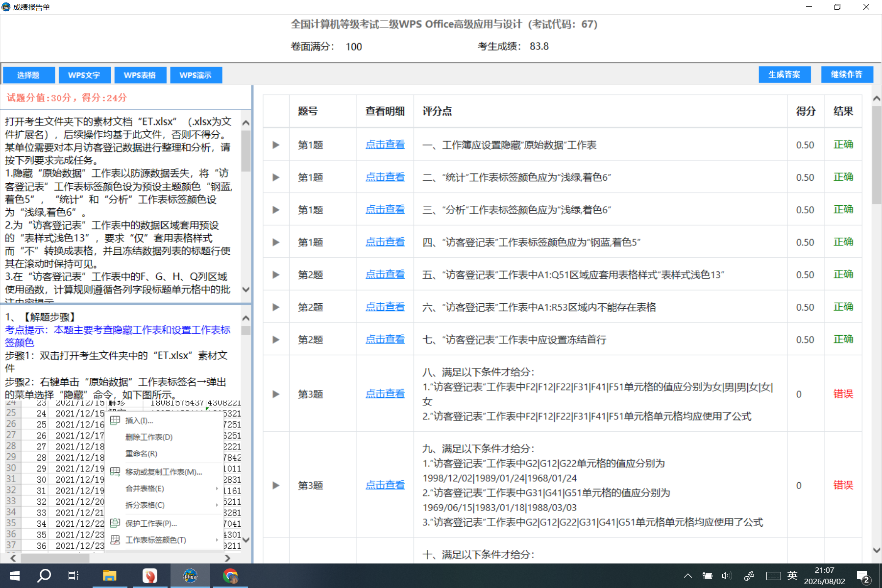Click the 成绩报告单 title bar app icon
Image resolution: width=882 pixels, height=588 pixels.
coord(6,7)
